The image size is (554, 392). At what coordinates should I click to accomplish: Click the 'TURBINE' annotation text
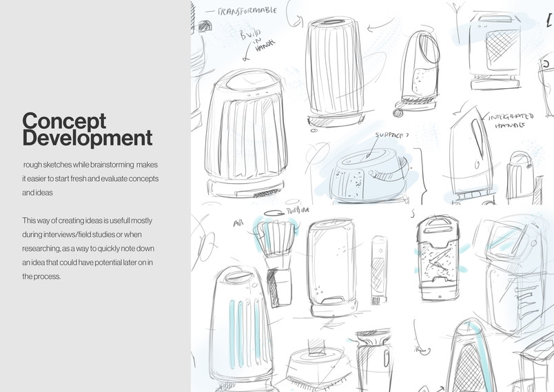(297, 211)
